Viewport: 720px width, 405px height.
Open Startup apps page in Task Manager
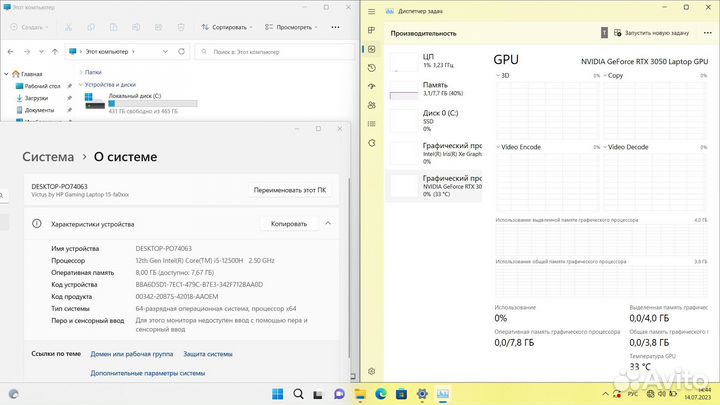click(371, 86)
